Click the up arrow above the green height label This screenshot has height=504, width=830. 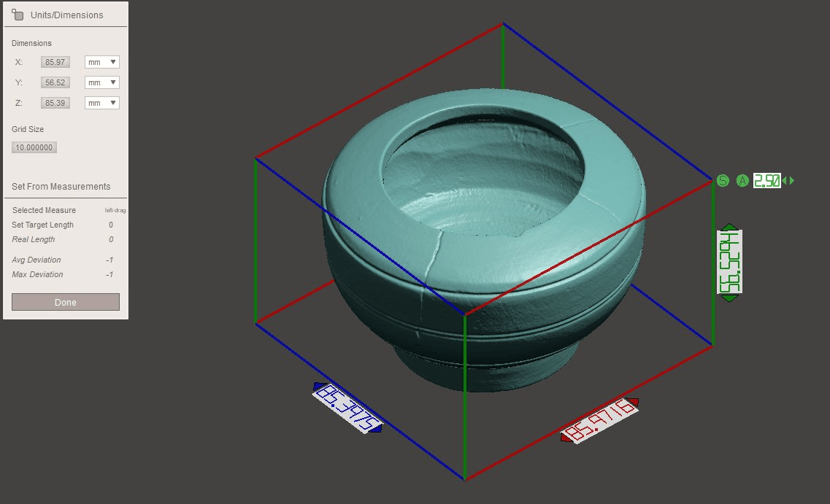pyautogui.click(x=729, y=227)
